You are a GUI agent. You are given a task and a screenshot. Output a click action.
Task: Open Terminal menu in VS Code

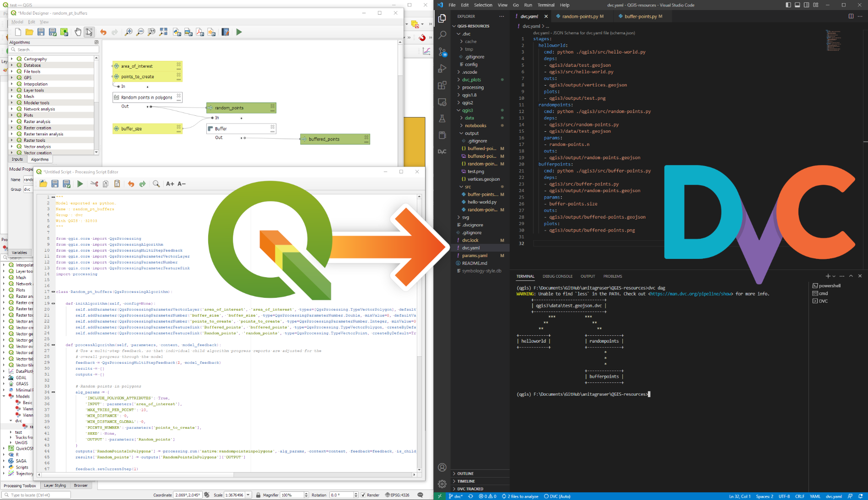coord(546,5)
